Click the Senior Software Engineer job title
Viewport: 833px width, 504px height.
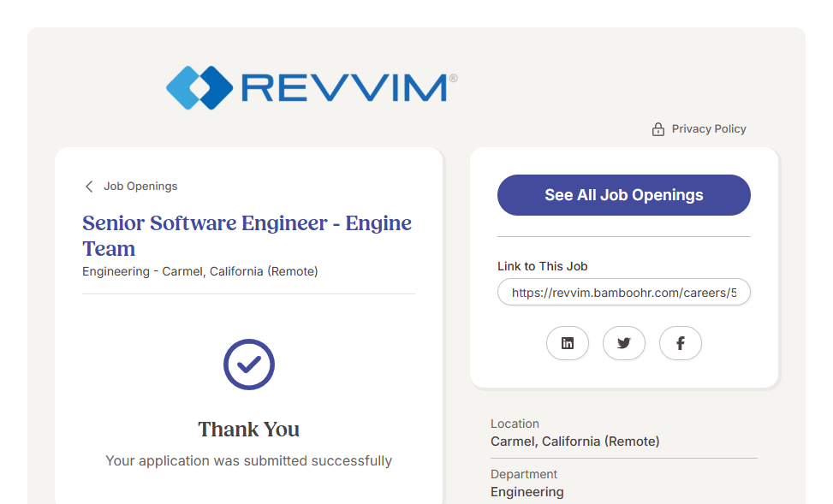247,235
